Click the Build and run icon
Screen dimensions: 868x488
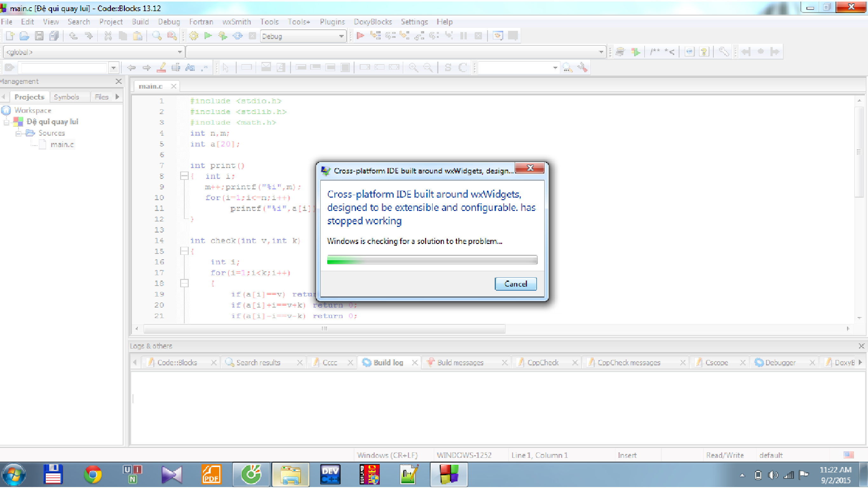pyautogui.click(x=223, y=36)
